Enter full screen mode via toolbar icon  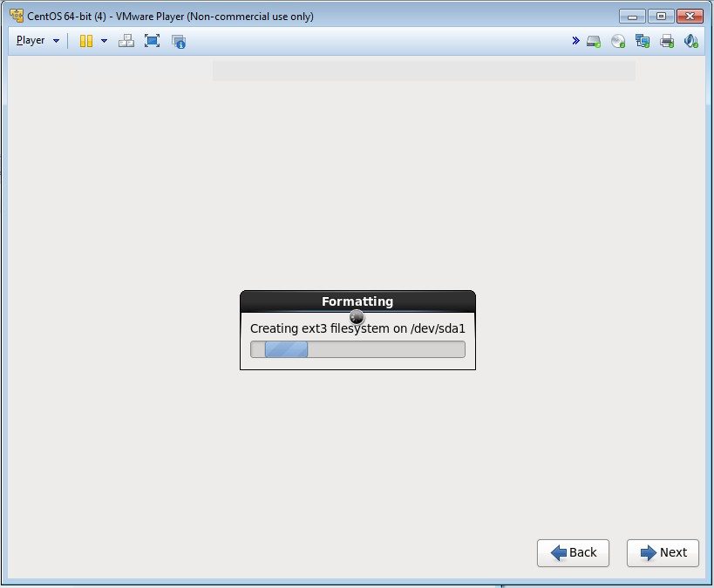pos(153,41)
